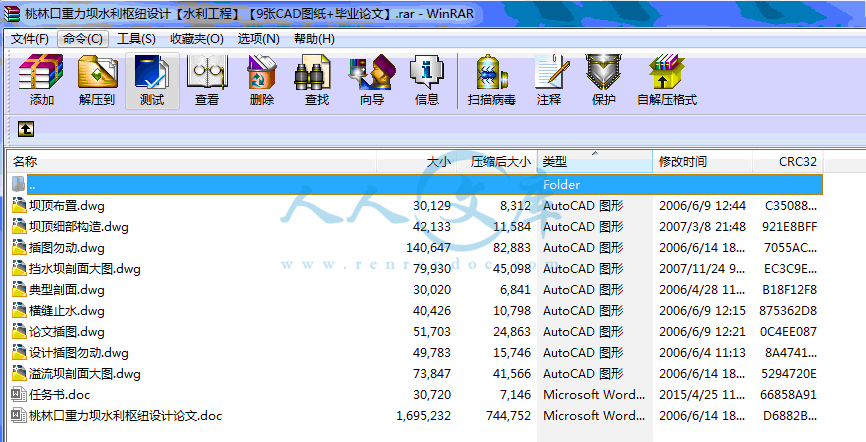Click the Folder type of parent row
Screen dimensions: 866x442
pyautogui.click(x=562, y=185)
